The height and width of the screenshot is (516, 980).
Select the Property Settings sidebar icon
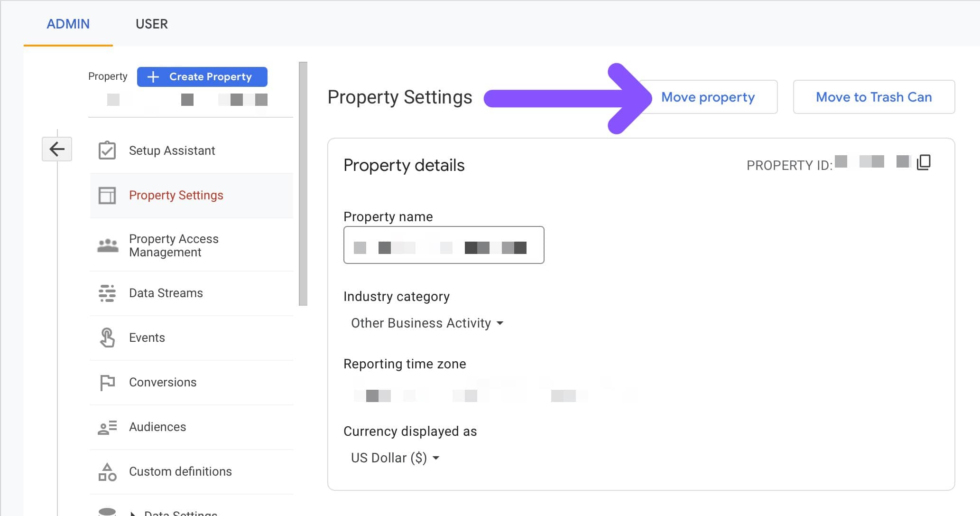(108, 195)
